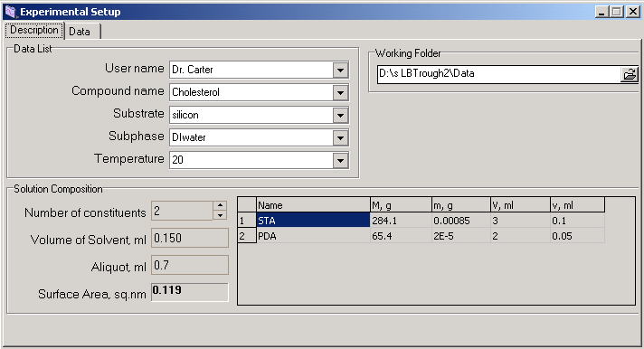Click the 65.4 molar mass cell
Viewport: 644px width, 349px height.
pyautogui.click(x=401, y=236)
